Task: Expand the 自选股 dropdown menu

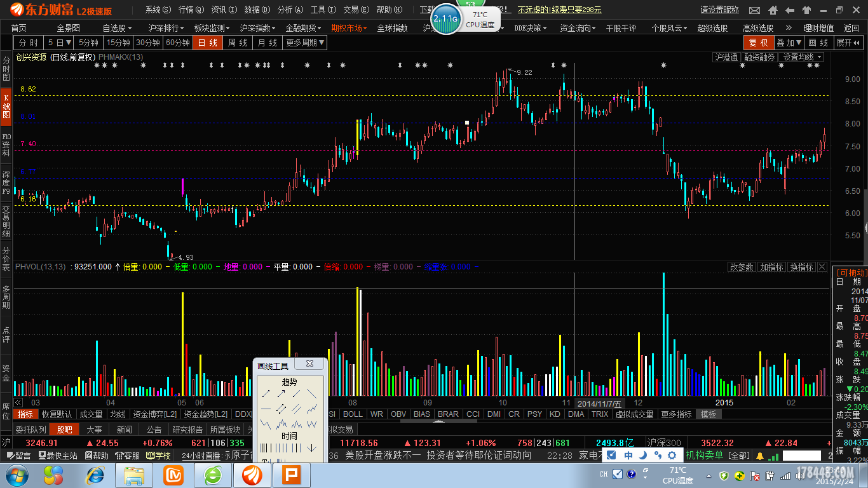Action: coord(118,28)
